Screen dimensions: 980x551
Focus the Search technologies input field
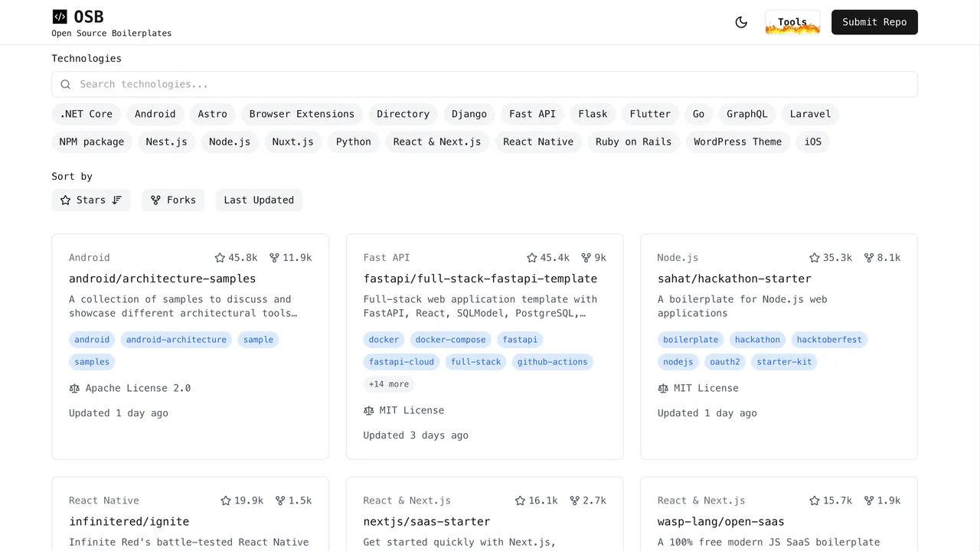click(485, 84)
